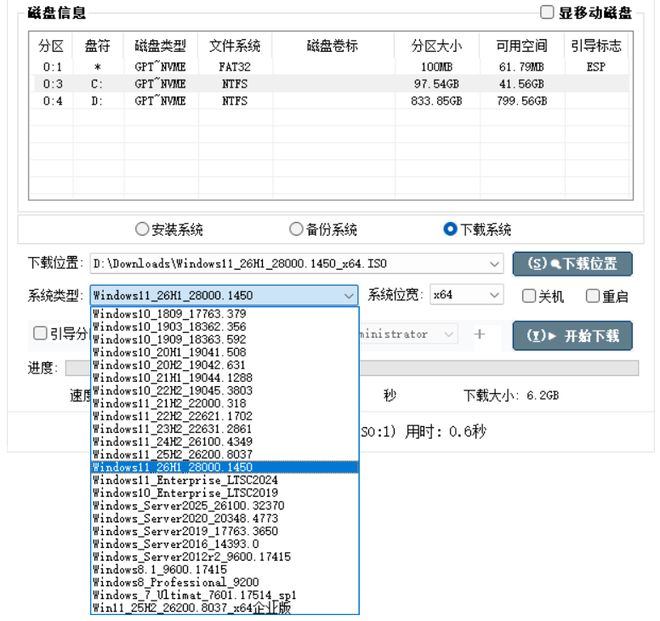The width and height of the screenshot is (660, 621).
Task: Select the C: partition row
Action: click(x=330, y=84)
